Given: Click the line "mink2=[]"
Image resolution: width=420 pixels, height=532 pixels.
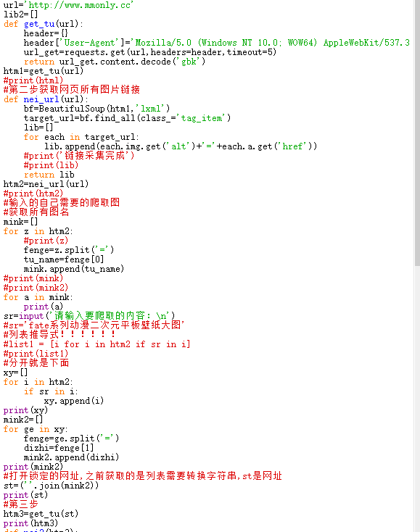Looking at the screenshot, I should tap(23, 420).
